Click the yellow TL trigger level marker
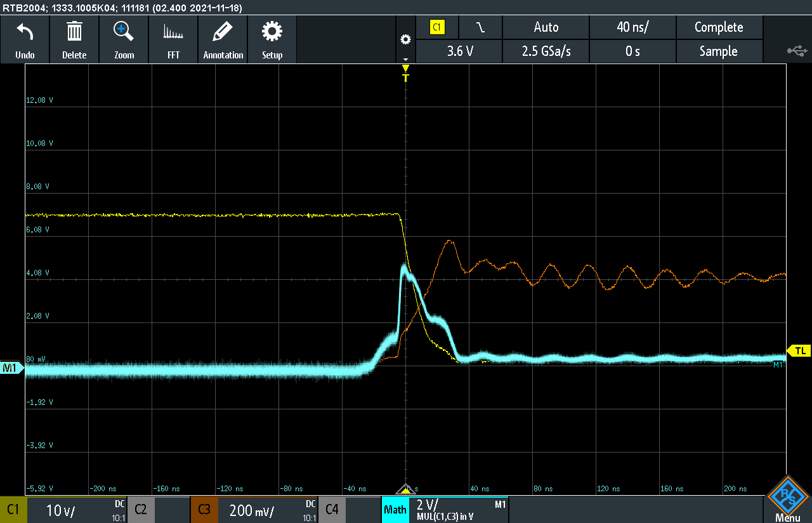Screen dimensions: 812x523 [x=799, y=350]
